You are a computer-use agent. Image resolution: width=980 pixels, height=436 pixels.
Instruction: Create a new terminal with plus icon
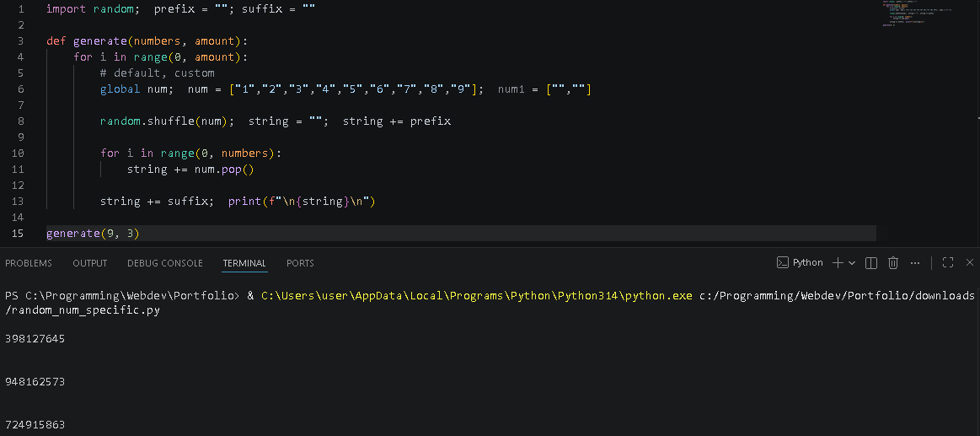tap(838, 263)
